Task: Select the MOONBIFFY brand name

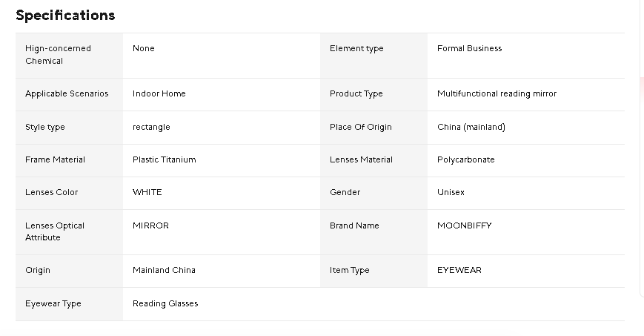Action: coord(464,226)
